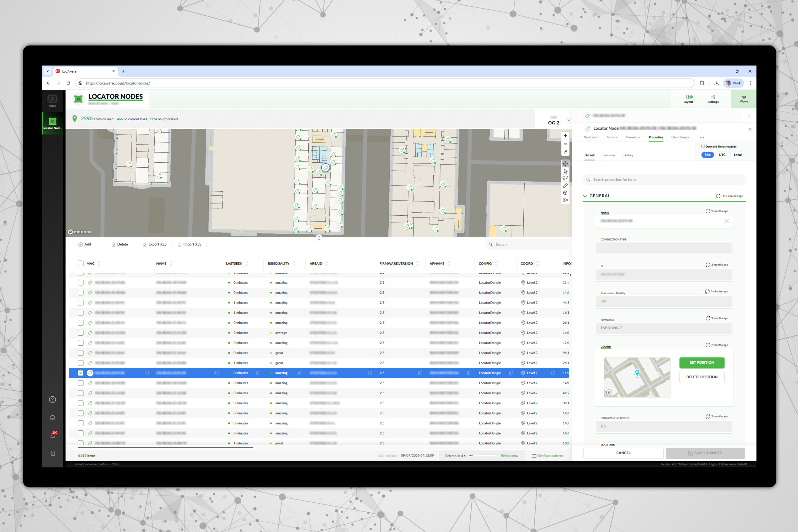Click the Refresh now link
This screenshot has width=798, height=532.
click(x=509, y=456)
